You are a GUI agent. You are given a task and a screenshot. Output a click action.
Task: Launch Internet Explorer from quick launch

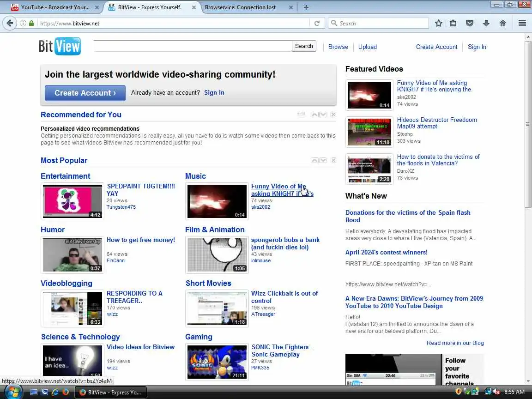click(x=54, y=392)
